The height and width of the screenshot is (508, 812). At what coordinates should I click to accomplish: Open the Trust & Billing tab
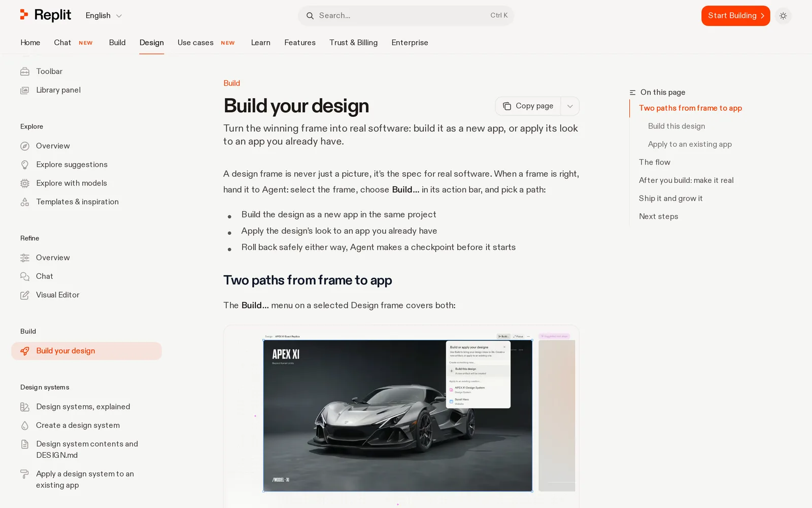pos(353,43)
